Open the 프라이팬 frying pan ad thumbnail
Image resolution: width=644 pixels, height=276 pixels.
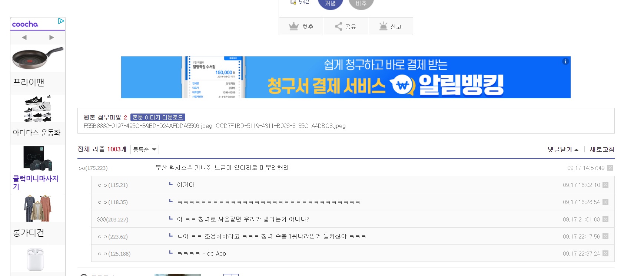(38, 58)
